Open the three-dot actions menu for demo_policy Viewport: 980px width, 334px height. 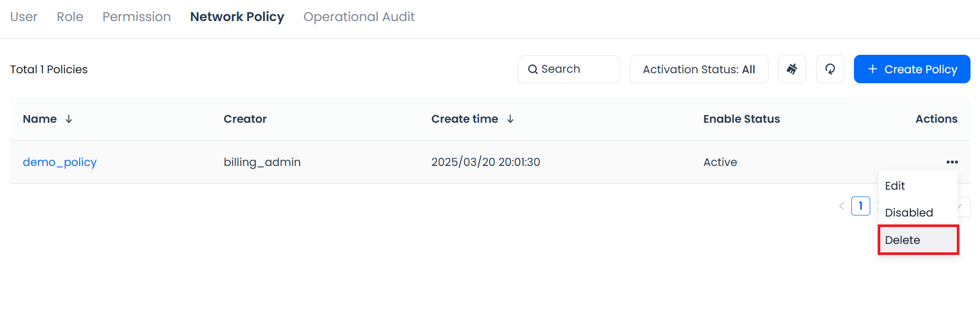click(952, 162)
